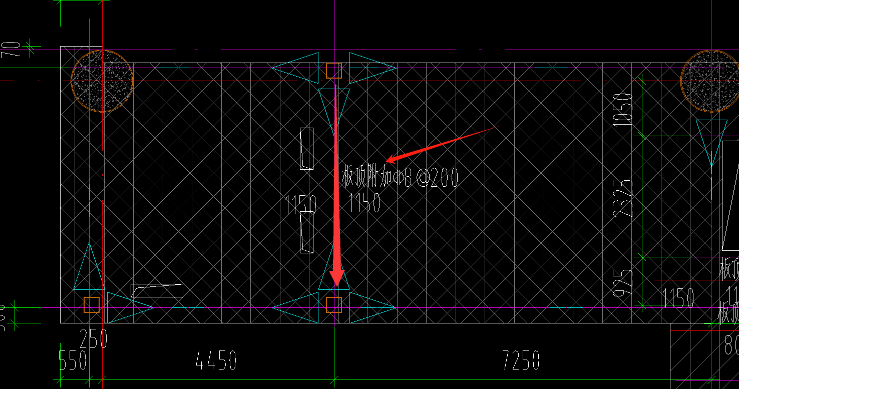872x405 pixels.
Task: Pick the vertical 2375 dimension text
Action: point(623,197)
